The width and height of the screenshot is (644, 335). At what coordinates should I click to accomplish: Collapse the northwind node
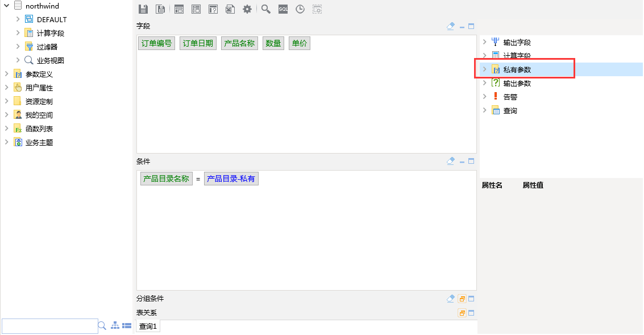tap(7, 6)
